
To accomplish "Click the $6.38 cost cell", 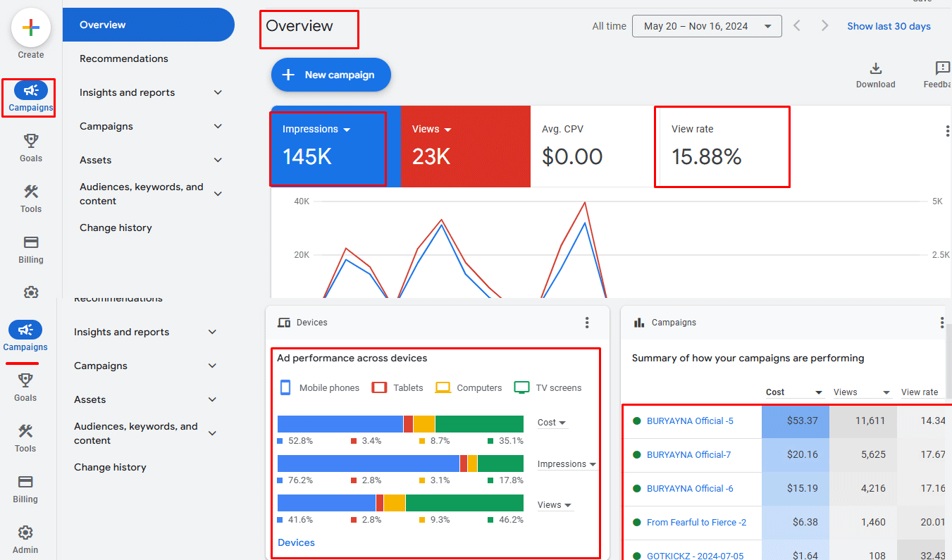I will [796, 523].
